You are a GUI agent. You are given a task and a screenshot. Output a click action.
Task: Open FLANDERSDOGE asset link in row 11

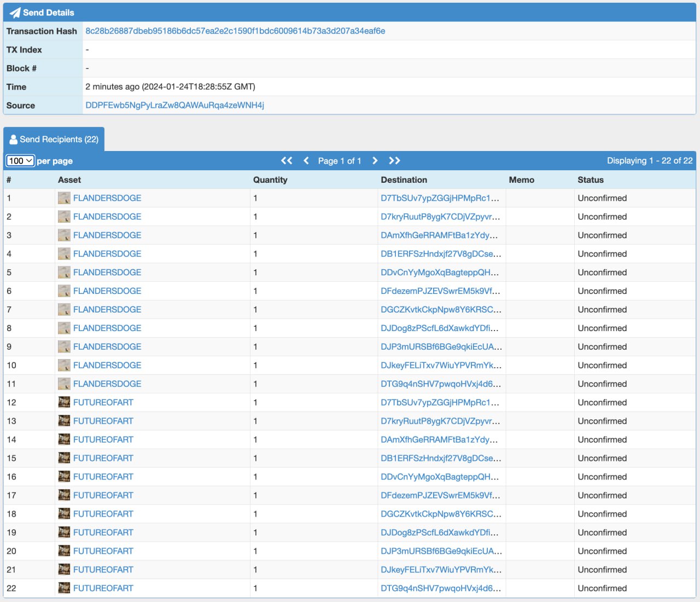[107, 384]
